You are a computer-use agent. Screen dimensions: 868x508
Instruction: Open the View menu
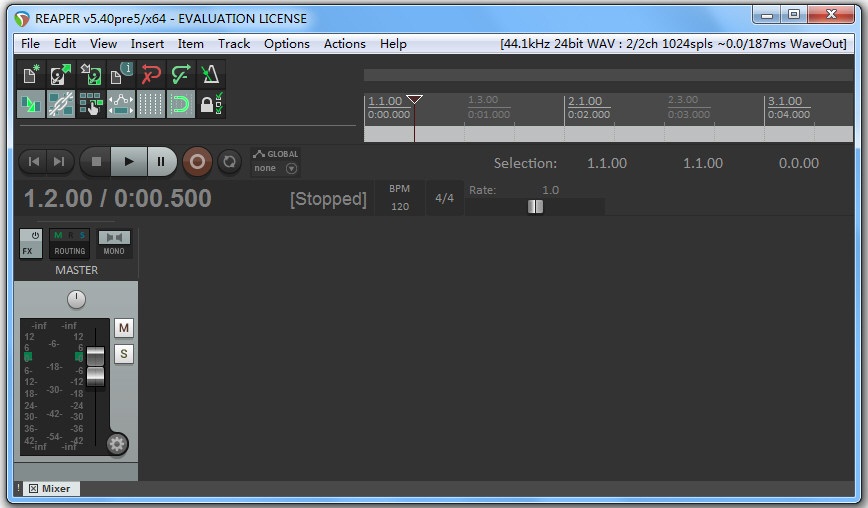(103, 44)
